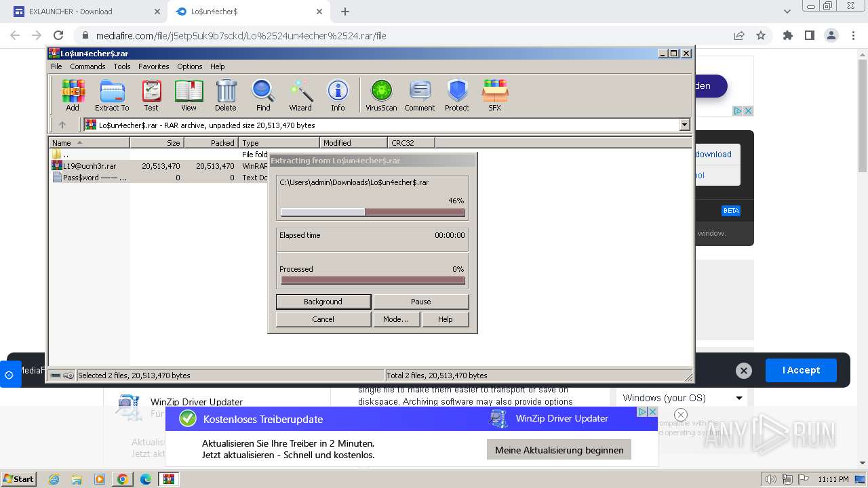Click the Test archive icon
The height and width of the screenshot is (488, 868).
[151, 96]
